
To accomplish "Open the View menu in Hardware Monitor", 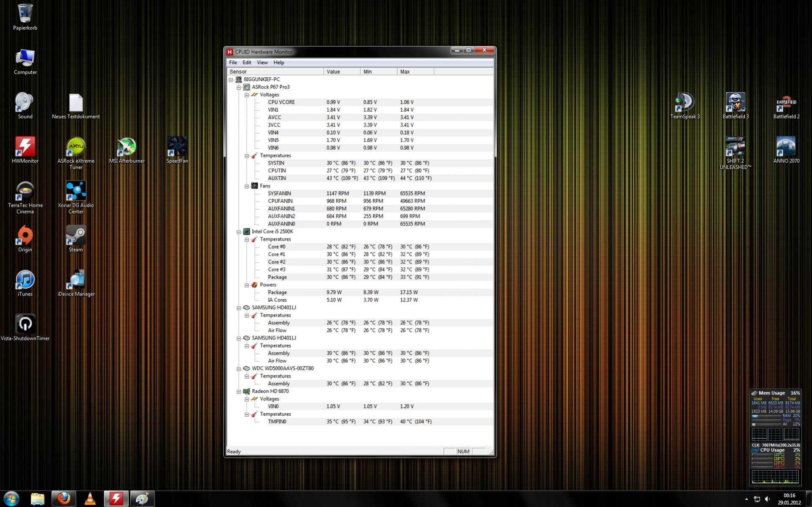I will 262,63.
